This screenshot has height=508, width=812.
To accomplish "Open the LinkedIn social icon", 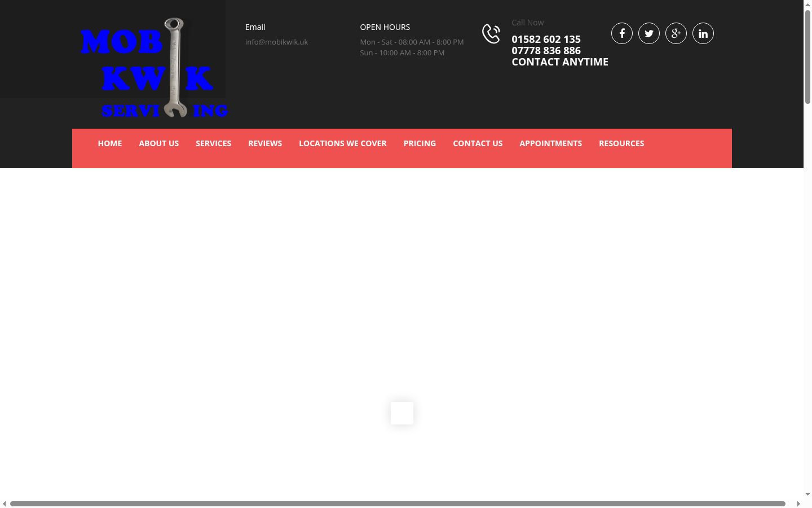I will click(703, 33).
